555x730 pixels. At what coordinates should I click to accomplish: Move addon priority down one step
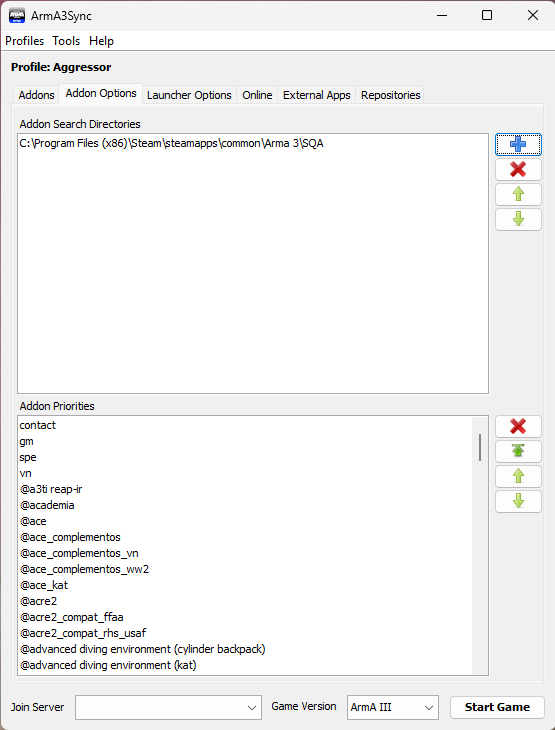click(x=518, y=501)
